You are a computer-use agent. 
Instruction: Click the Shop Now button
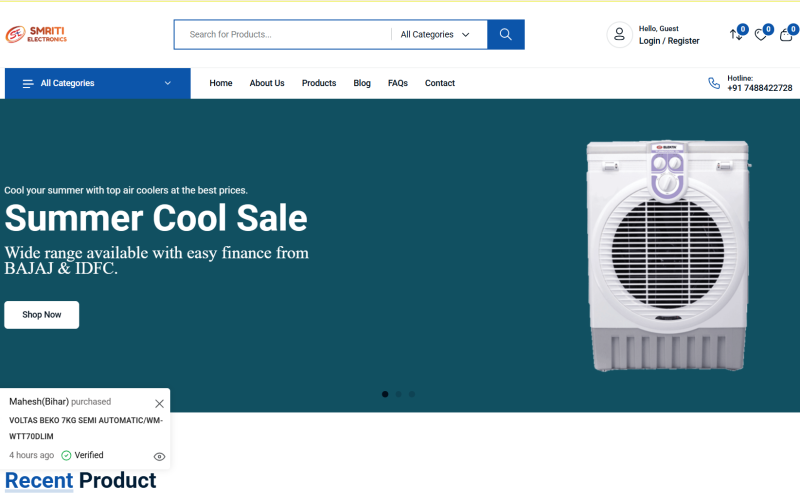pos(42,315)
